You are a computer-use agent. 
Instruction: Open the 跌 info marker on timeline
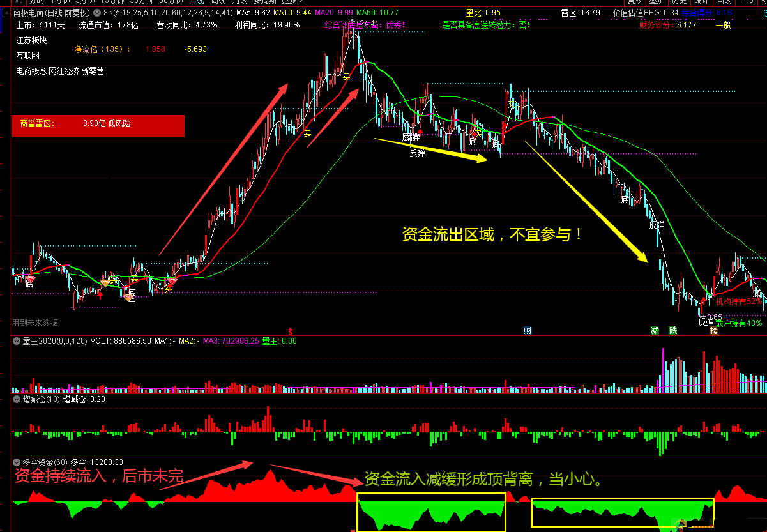tap(672, 330)
